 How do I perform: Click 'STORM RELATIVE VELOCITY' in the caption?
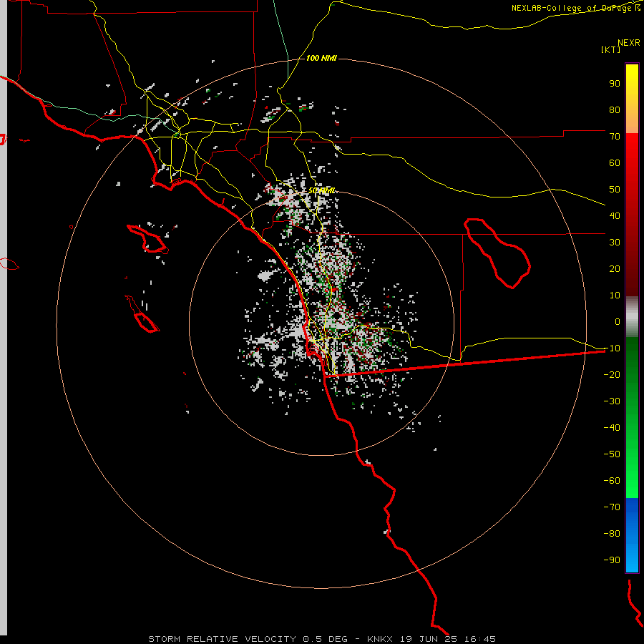coord(222,639)
